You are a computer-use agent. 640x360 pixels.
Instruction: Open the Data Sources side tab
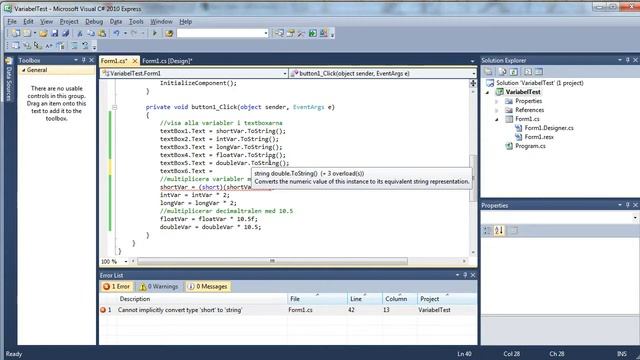click(x=9, y=80)
